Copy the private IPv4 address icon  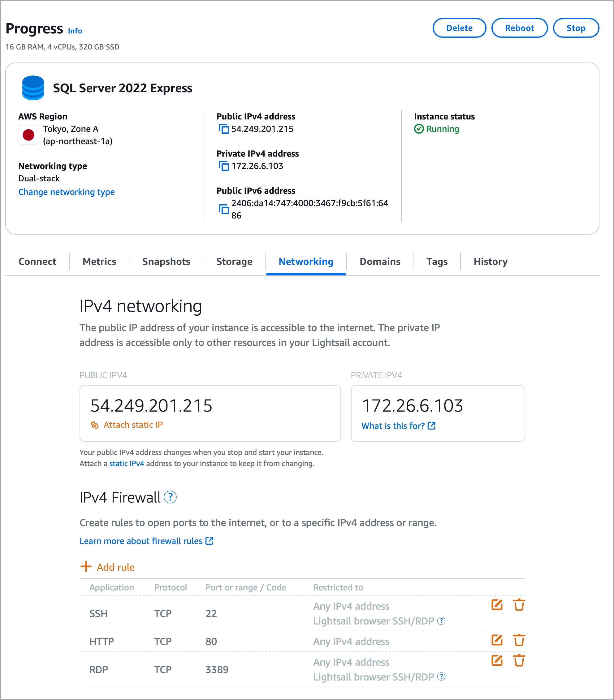[224, 166]
